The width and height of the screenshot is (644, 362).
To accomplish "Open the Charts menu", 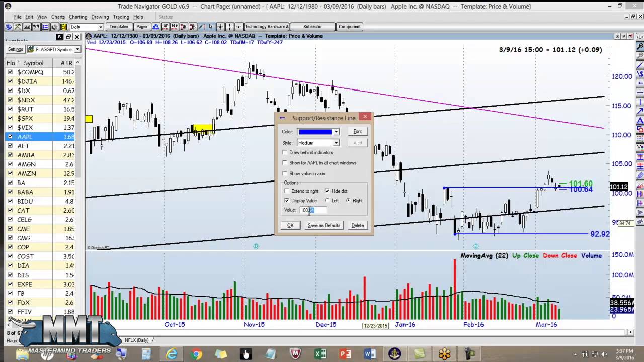I will (x=58, y=17).
